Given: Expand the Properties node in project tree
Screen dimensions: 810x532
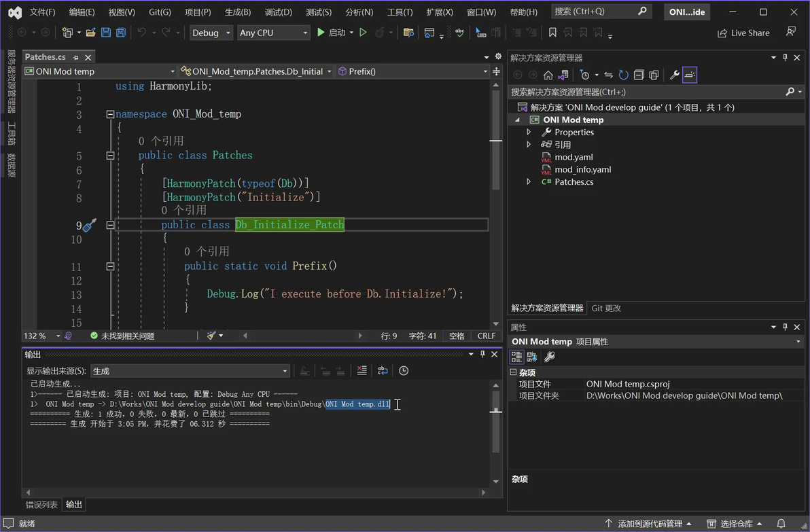Looking at the screenshot, I should tap(529, 132).
